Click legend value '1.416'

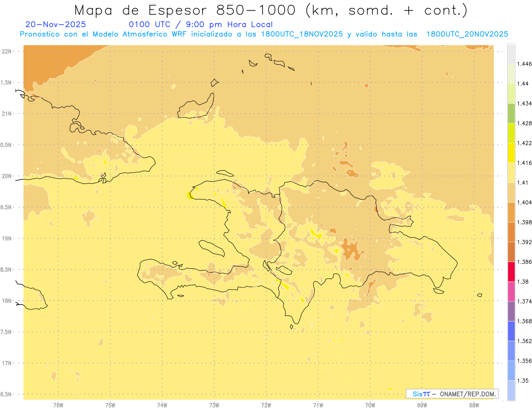524,163
